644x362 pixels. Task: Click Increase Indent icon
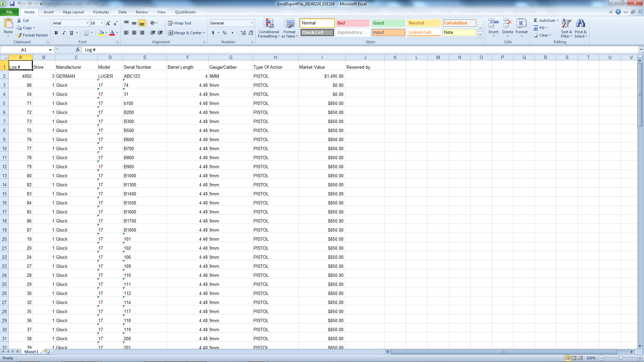coord(160,33)
